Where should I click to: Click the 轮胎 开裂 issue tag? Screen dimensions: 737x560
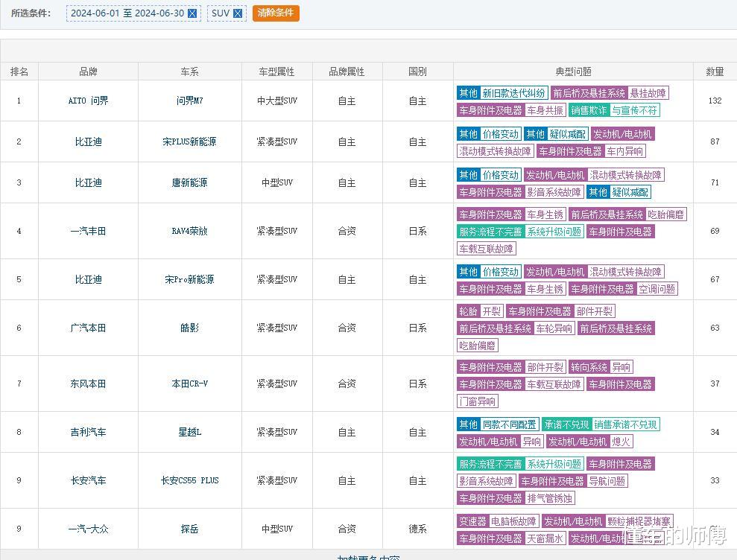pos(481,311)
